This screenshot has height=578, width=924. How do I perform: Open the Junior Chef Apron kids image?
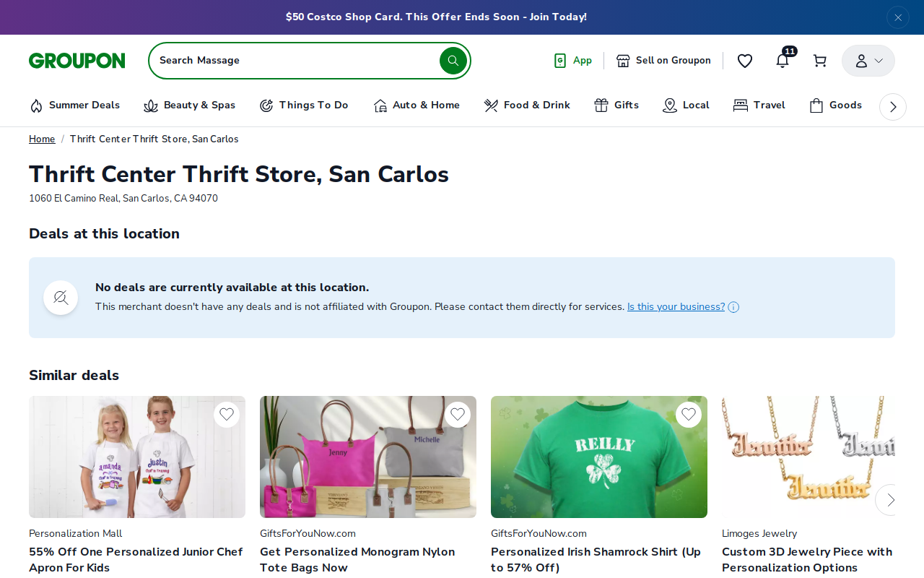(137, 457)
